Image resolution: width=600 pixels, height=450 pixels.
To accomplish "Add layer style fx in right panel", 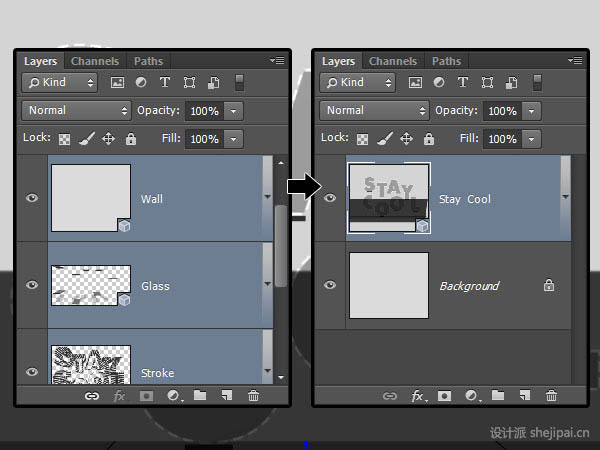I will click(418, 396).
